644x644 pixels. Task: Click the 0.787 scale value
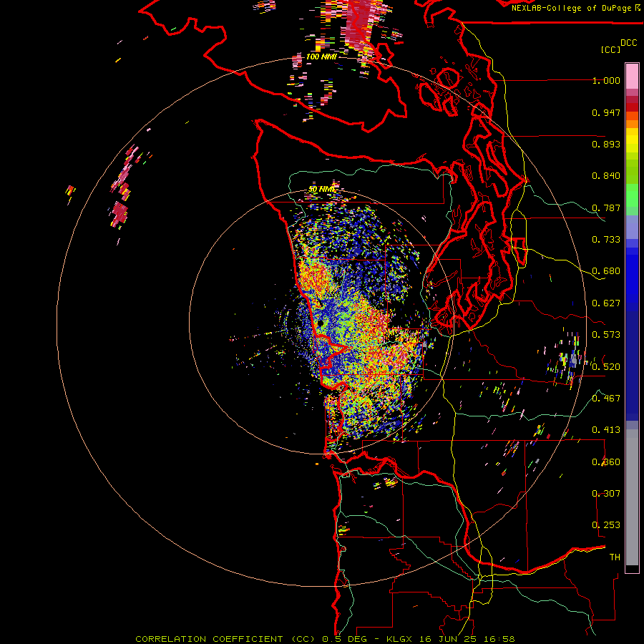coord(606,208)
